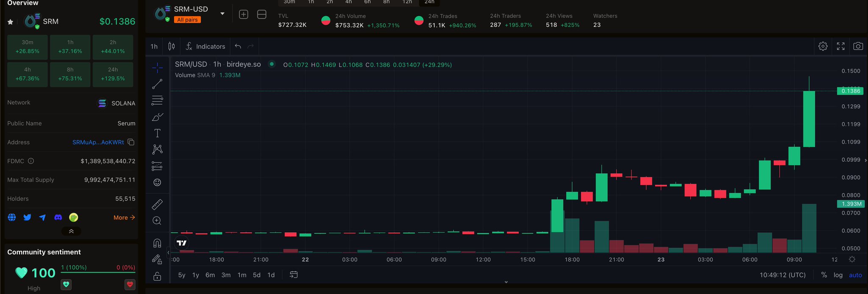Screen dimensions: 868x294
Task: Set chart range to 5y
Action: [x=182, y=275]
